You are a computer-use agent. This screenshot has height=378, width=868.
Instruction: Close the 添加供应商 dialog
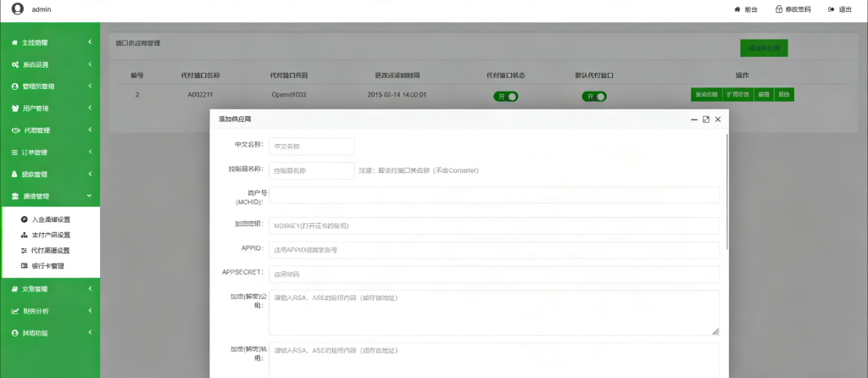click(x=718, y=120)
